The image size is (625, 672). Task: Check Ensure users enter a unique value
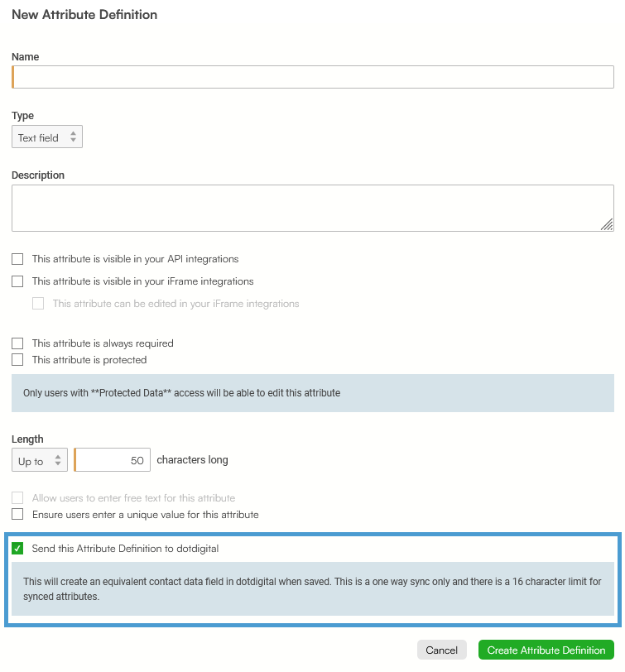(x=17, y=514)
